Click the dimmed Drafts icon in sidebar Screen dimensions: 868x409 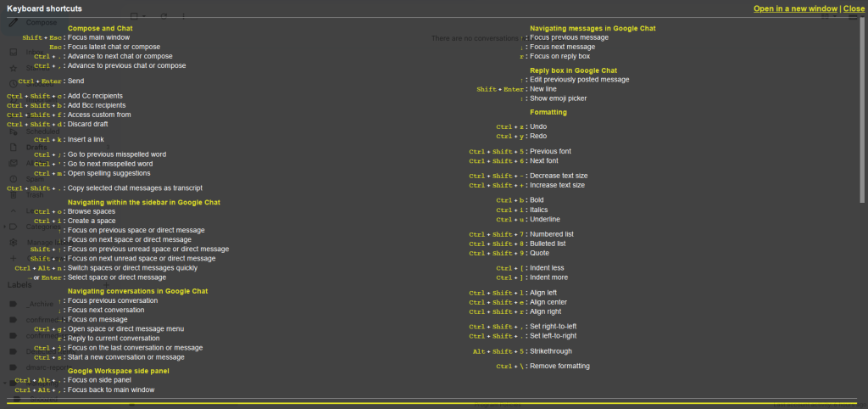pos(14,148)
